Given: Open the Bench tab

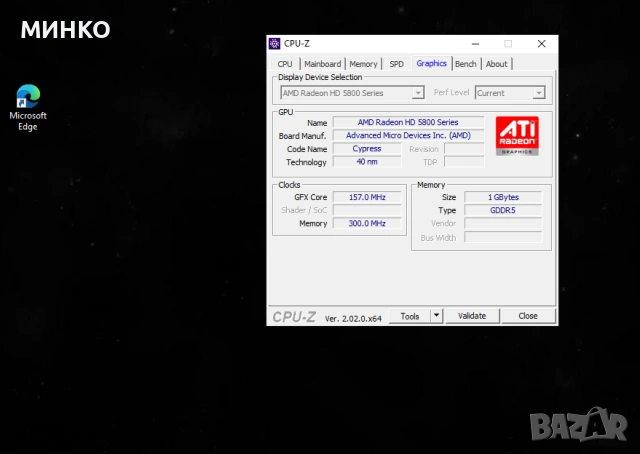Looking at the screenshot, I should coord(466,64).
